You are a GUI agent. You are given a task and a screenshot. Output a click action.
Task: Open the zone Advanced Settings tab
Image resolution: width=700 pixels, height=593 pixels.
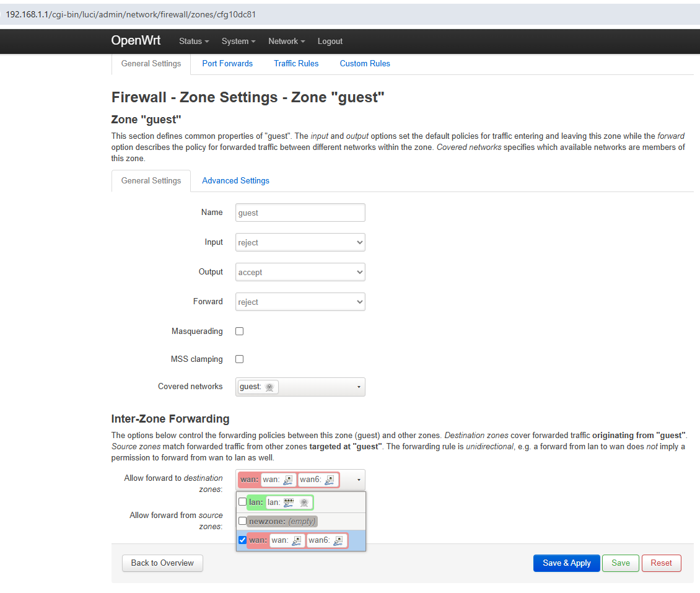235,180
